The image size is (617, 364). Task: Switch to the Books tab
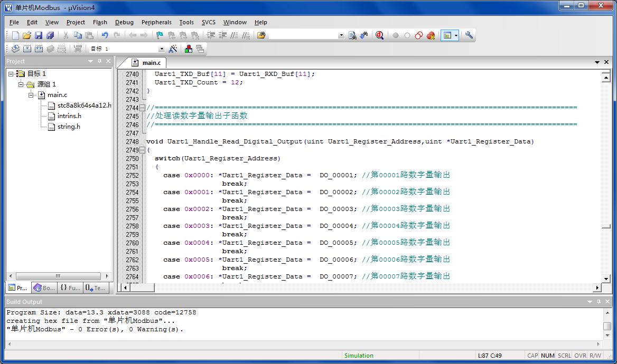(x=44, y=288)
